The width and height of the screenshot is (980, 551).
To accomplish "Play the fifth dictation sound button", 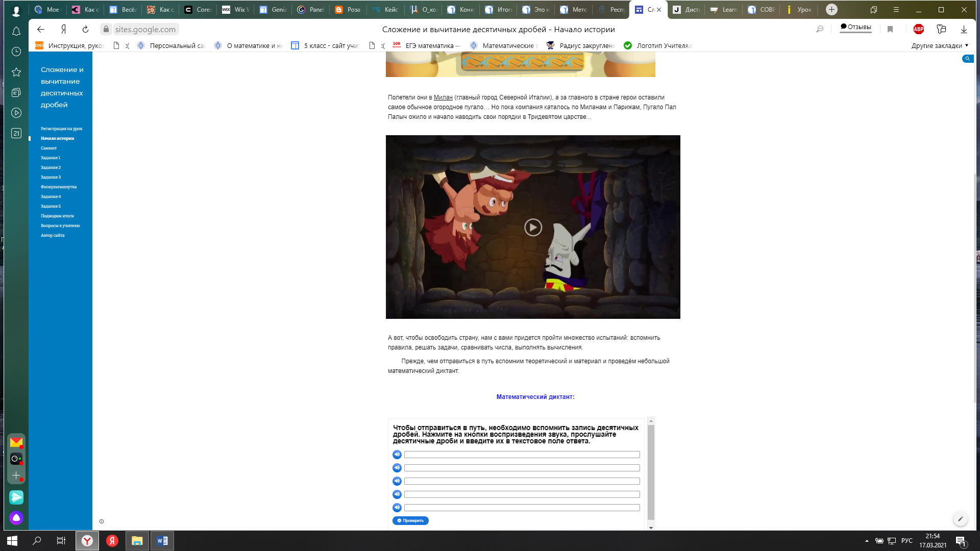I will pyautogui.click(x=397, y=508).
